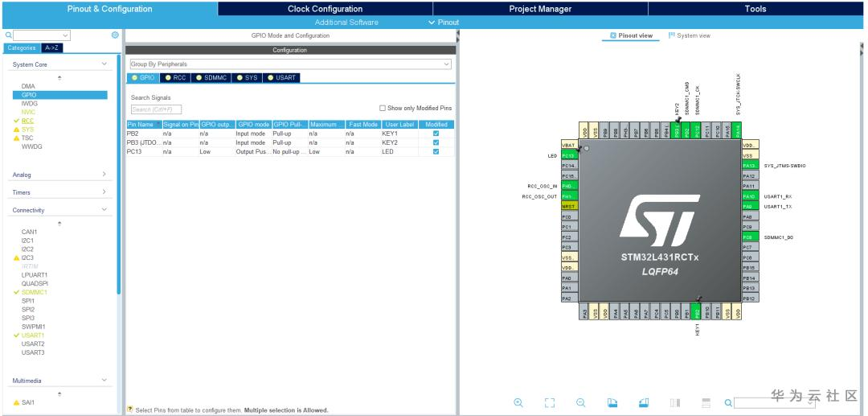Toggle horizontal split view icon
This screenshot has height=416, width=868.
[706, 402]
